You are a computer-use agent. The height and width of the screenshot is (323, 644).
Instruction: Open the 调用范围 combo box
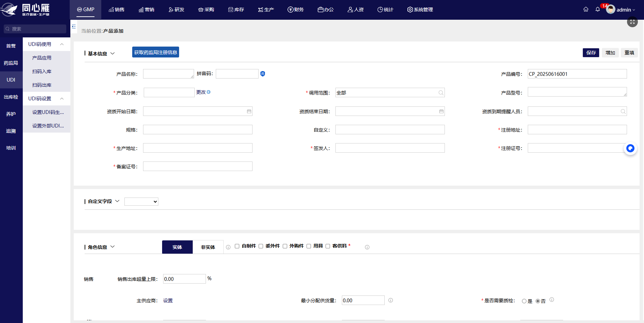click(x=390, y=93)
